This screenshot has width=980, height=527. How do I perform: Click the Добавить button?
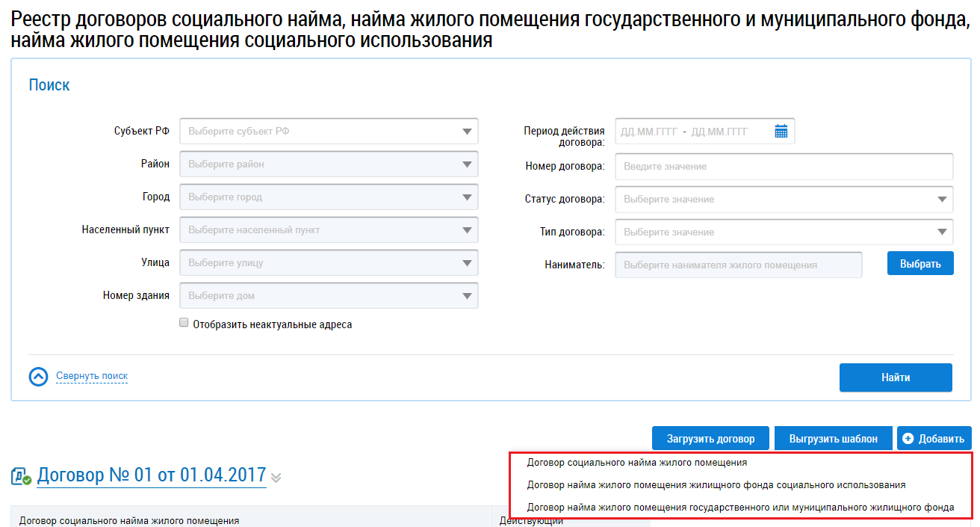pos(934,439)
